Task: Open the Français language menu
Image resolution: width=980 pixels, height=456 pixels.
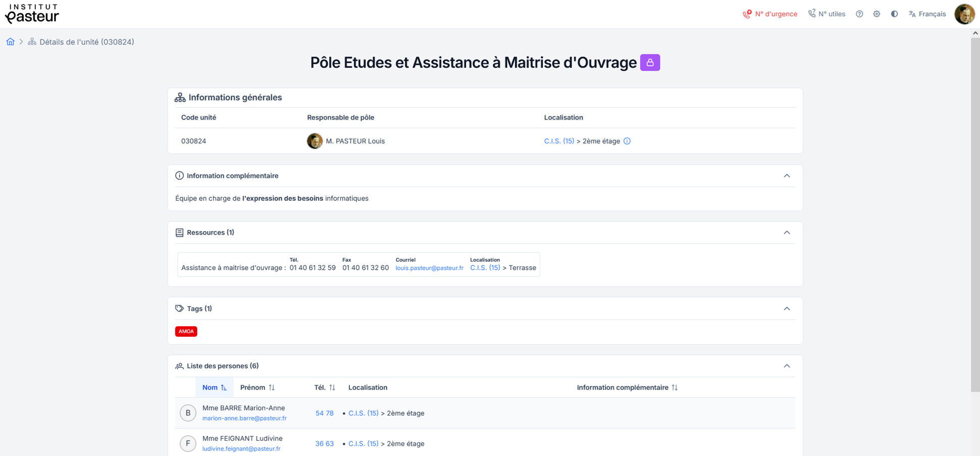Action: click(927, 14)
